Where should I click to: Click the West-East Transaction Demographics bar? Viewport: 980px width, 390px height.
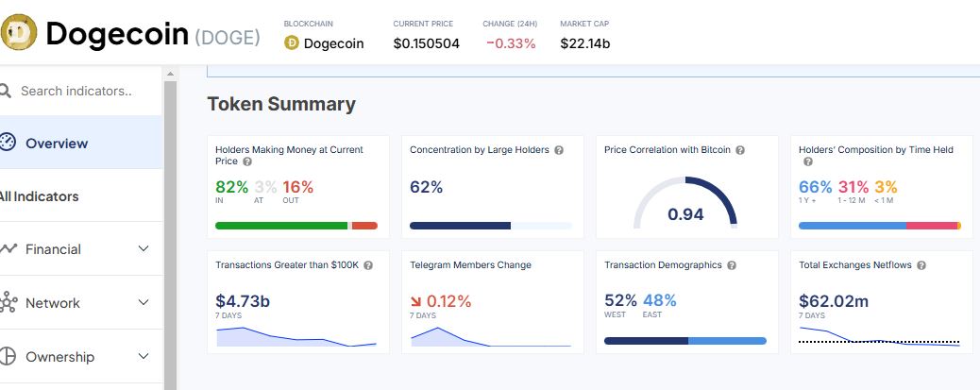(x=685, y=341)
